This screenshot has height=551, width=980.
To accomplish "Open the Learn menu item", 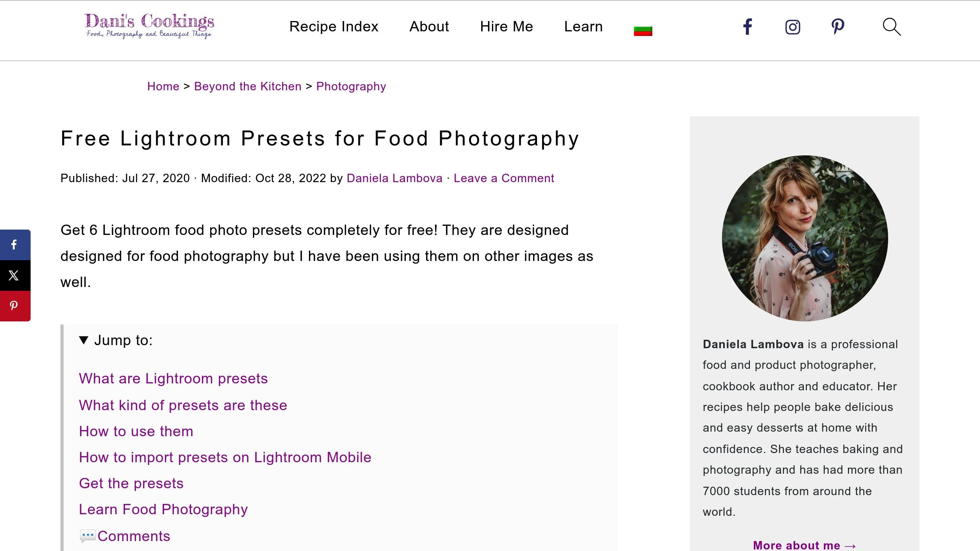I will pyautogui.click(x=583, y=26).
